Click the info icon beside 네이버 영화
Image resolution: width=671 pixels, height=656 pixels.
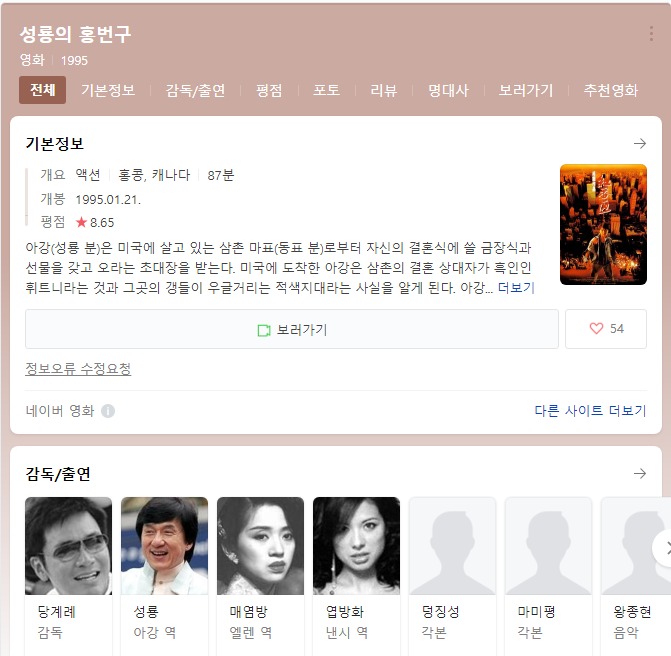pos(108,411)
